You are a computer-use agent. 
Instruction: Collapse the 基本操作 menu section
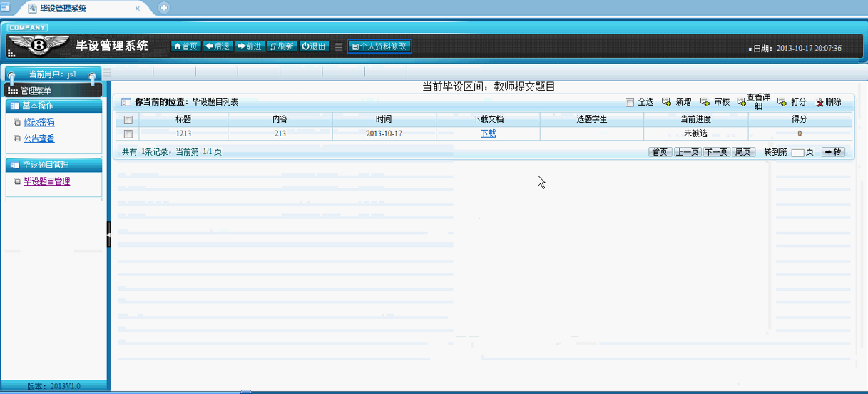[x=54, y=106]
